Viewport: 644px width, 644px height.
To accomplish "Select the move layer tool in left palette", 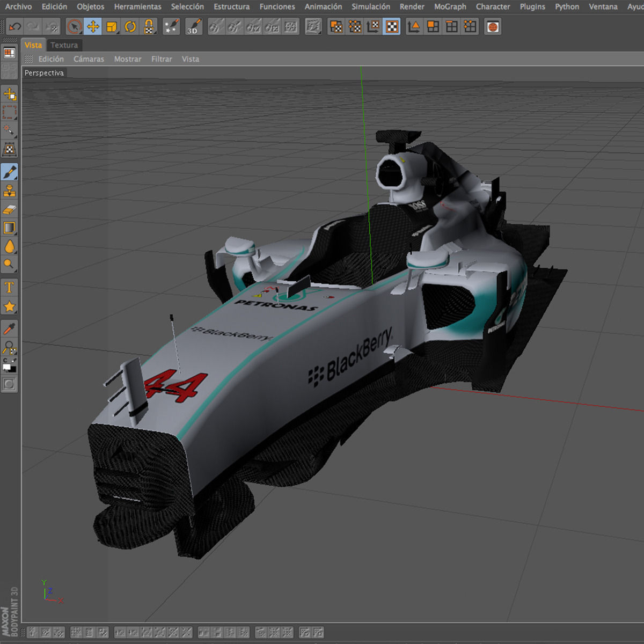I will [x=10, y=94].
